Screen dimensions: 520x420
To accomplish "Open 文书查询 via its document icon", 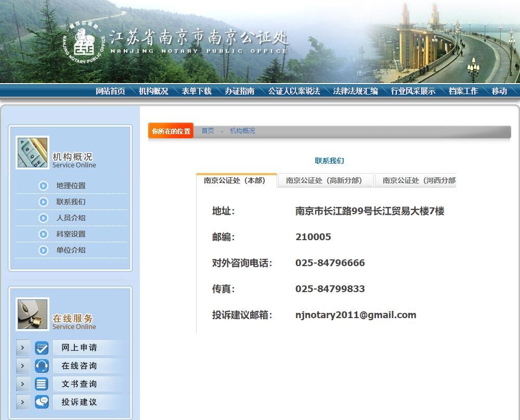I will click(41, 384).
